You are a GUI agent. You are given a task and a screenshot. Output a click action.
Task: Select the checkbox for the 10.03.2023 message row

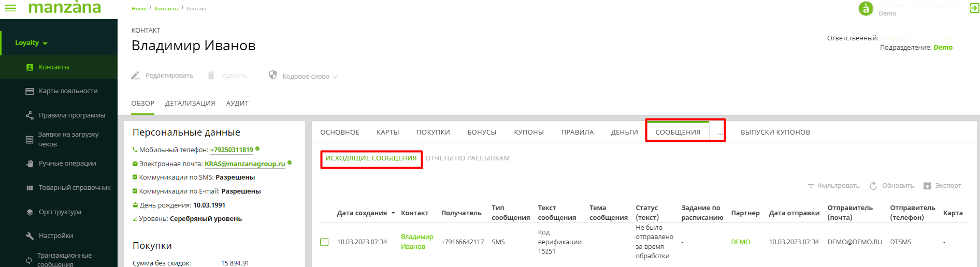coord(324,242)
